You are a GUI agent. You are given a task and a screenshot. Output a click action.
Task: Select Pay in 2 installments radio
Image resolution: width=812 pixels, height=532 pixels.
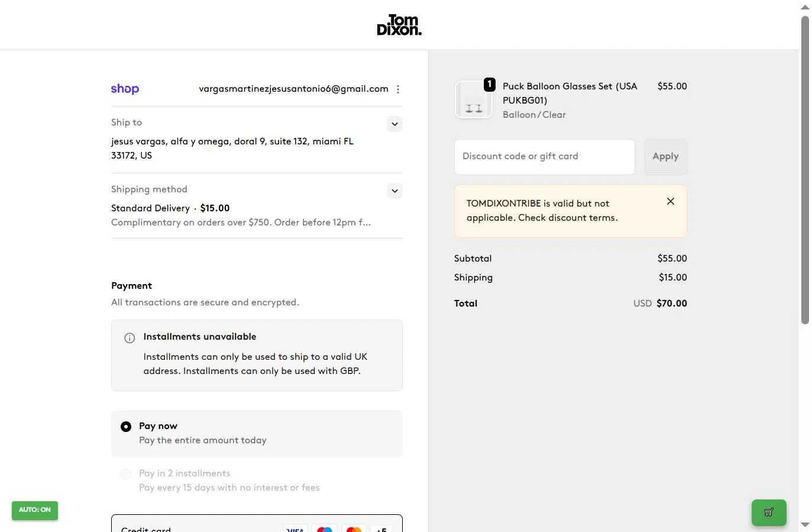tap(125, 474)
